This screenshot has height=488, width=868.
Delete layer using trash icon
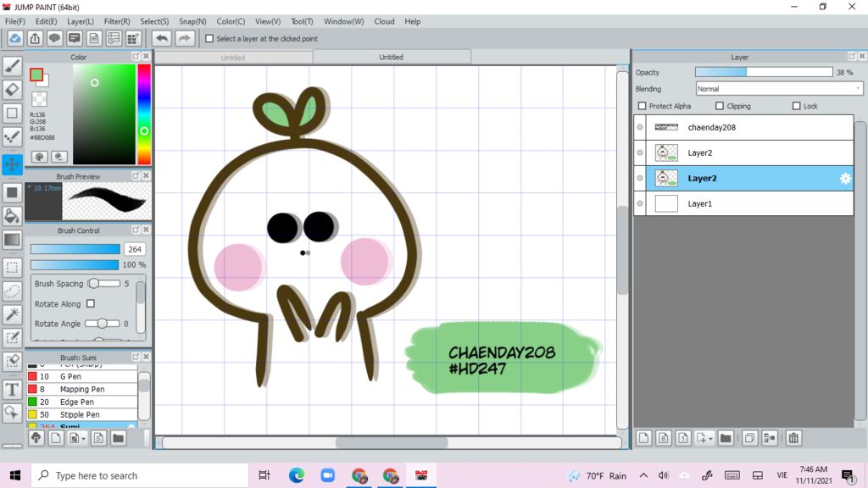(793, 438)
